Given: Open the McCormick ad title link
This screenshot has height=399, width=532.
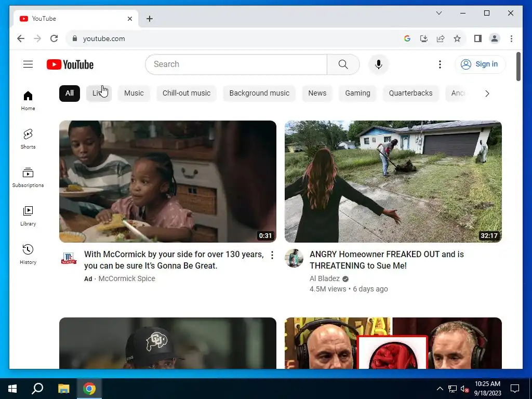Looking at the screenshot, I should point(174,260).
